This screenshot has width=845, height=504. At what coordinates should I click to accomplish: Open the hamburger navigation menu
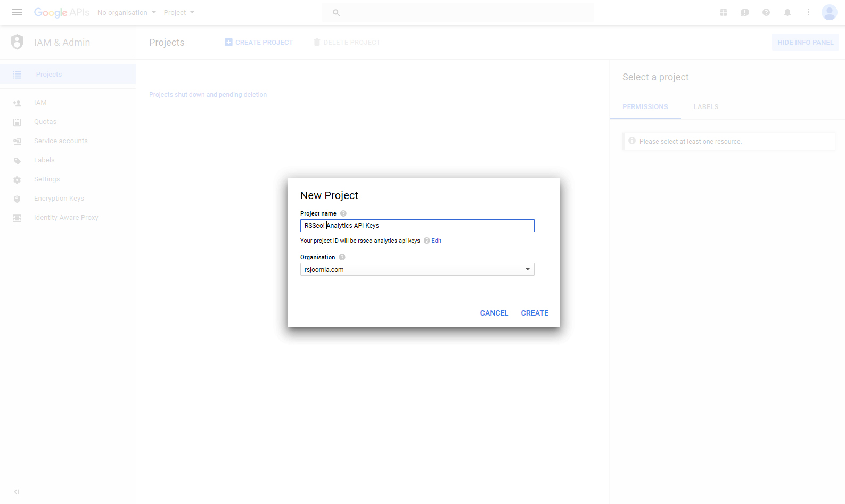[x=17, y=12]
